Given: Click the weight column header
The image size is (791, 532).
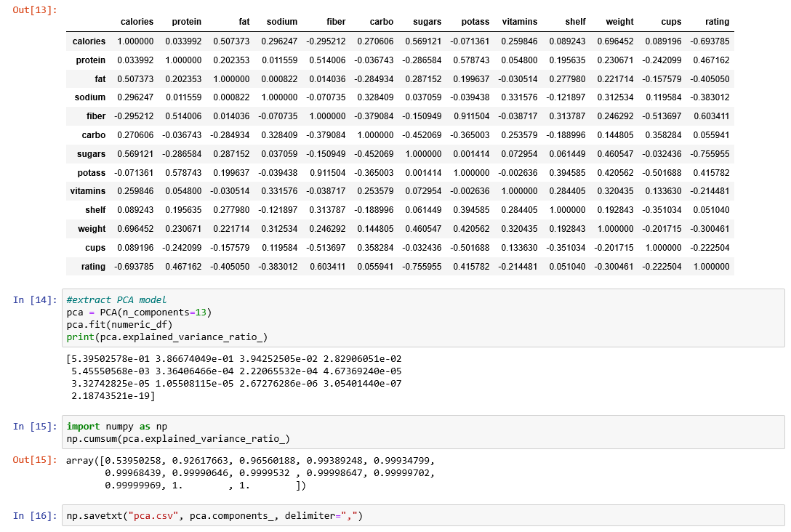Looking at the screenshot, I should pyautogui.click(x=619, y=22).
